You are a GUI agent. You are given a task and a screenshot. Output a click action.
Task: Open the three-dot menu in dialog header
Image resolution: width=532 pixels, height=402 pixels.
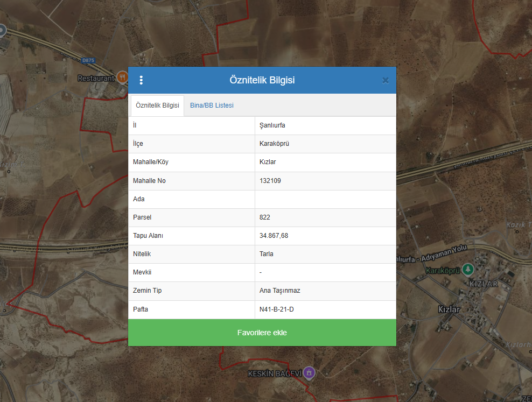click(x=141, y=80)
